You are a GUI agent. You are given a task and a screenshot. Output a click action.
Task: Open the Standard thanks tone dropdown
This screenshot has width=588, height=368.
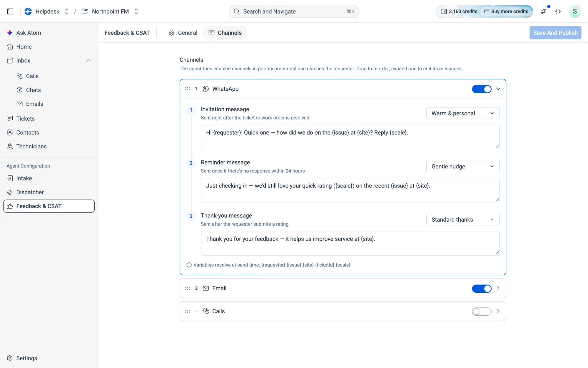[463, 220]
